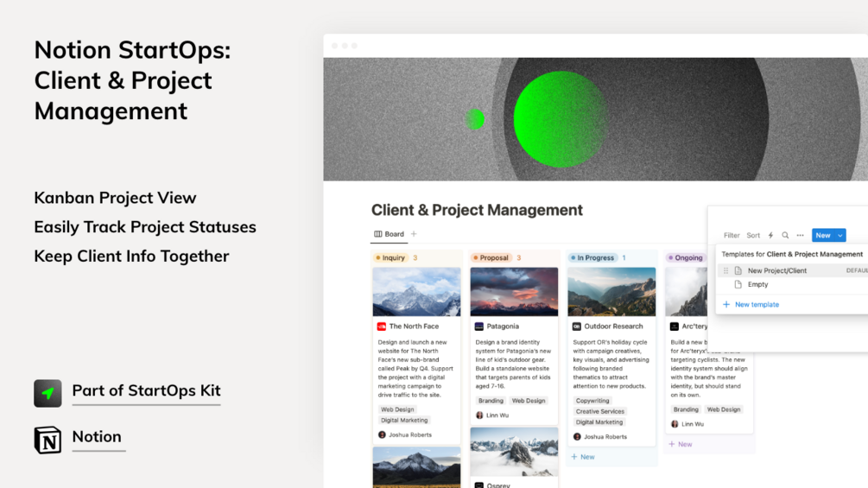This screenshot has width=868, height=488.
Task: Click the Filter button
Action: [732, 235]
